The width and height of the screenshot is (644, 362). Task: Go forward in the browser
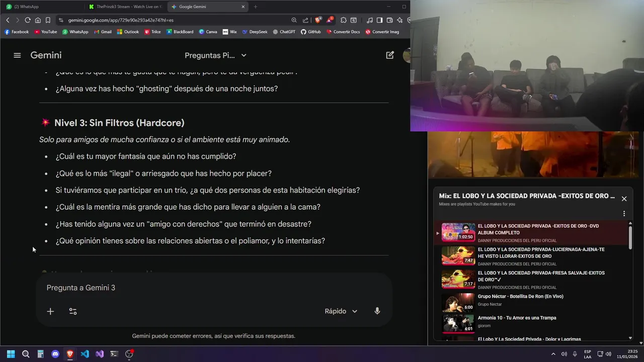(17, 20)
